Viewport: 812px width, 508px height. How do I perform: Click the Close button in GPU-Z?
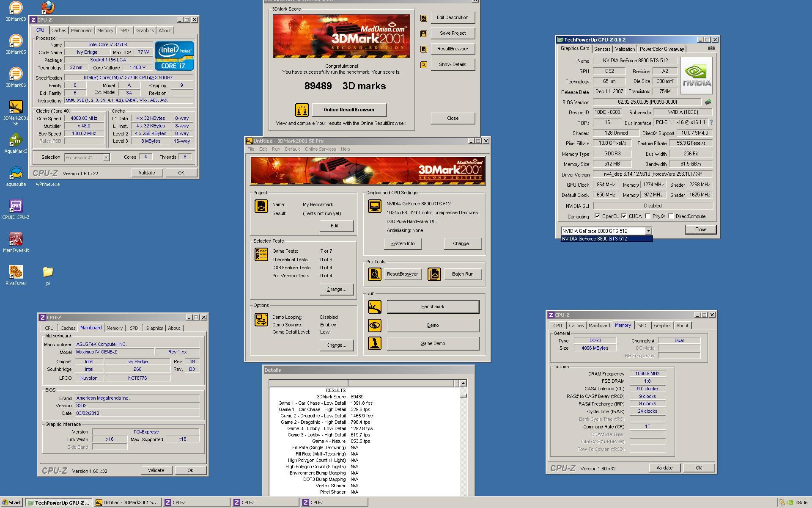coord(700,229)
